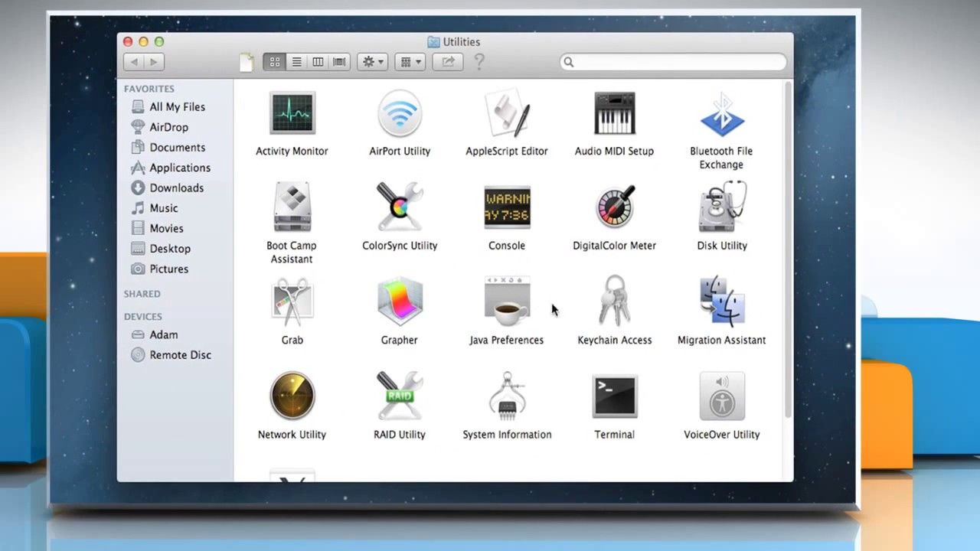
Task: Click the FAVORITES sidebar heading
Action: click(x=149, y=89)
